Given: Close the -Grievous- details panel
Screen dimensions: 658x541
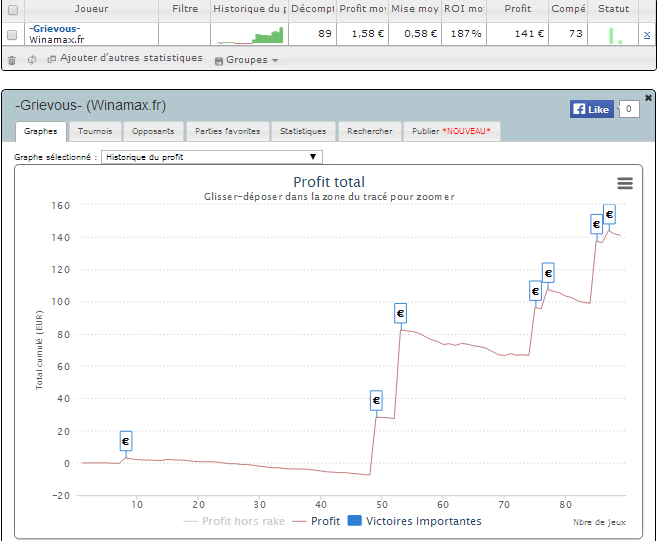Looking at the screenshot, I should [x=648, y=98].
